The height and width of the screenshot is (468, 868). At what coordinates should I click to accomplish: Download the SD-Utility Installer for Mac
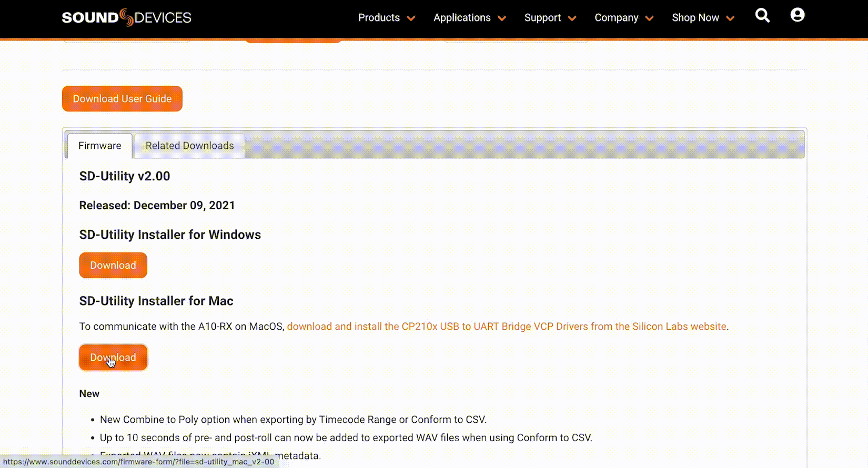113,358
